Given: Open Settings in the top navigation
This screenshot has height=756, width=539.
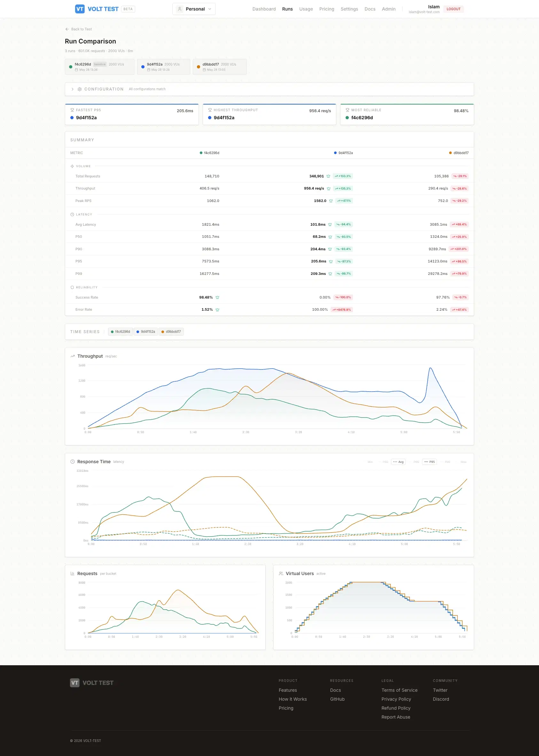Looking at the screenshot, I should pos(349,9).
